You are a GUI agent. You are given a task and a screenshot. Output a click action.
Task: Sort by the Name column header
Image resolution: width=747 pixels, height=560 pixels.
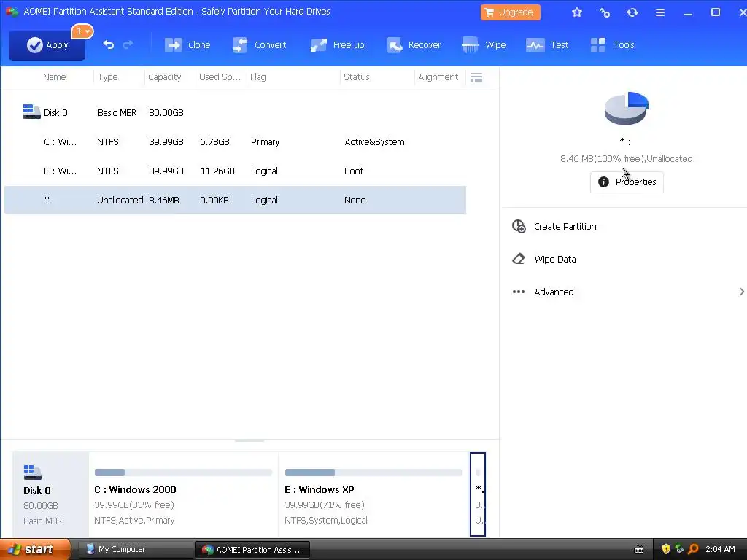(x=54, y=77)
